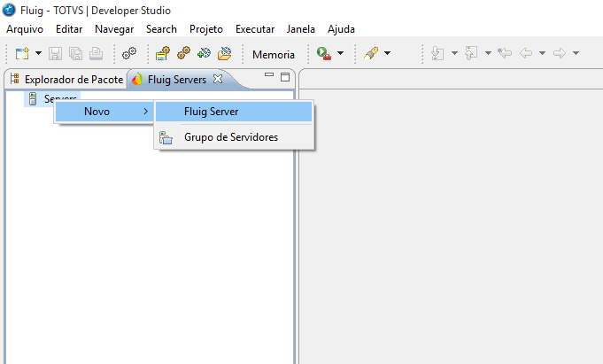Image resolution: width=603 pixels, height=364 pixels.
Task: Minimize the Fluig Servers view panel
Action: [269, 74]
